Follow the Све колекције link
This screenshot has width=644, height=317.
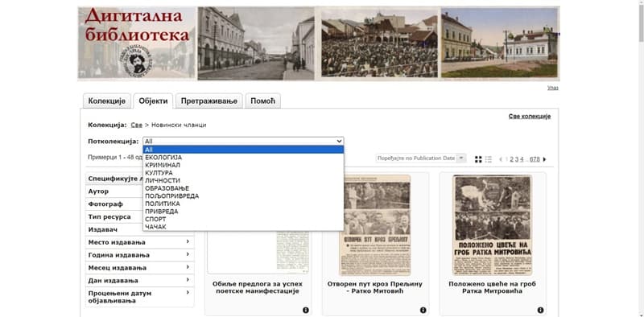530,116
